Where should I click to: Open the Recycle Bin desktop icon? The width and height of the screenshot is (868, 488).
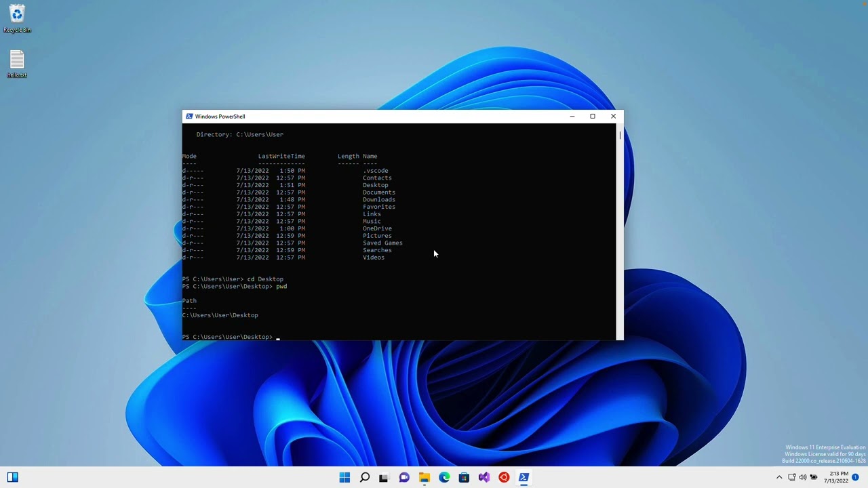coord(17,19)
